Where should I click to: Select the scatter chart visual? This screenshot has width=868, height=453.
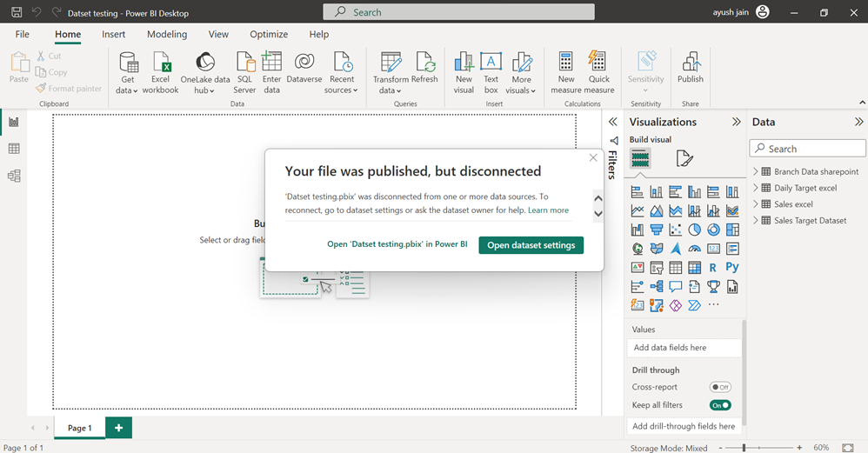676,230
